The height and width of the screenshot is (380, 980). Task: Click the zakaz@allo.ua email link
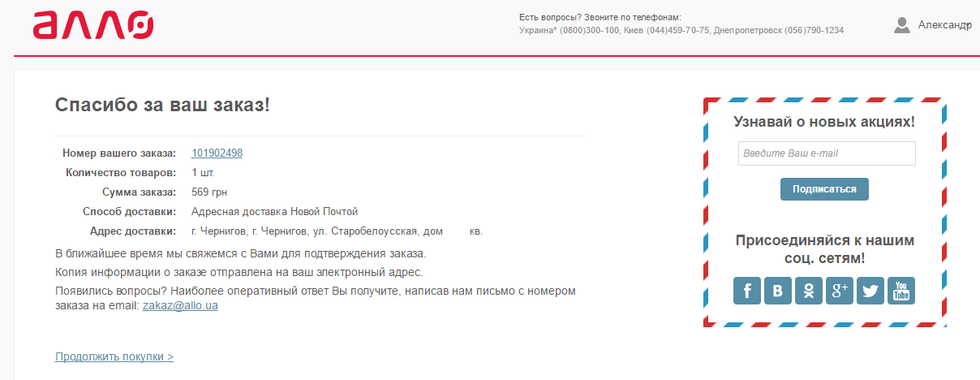(180, 306)
